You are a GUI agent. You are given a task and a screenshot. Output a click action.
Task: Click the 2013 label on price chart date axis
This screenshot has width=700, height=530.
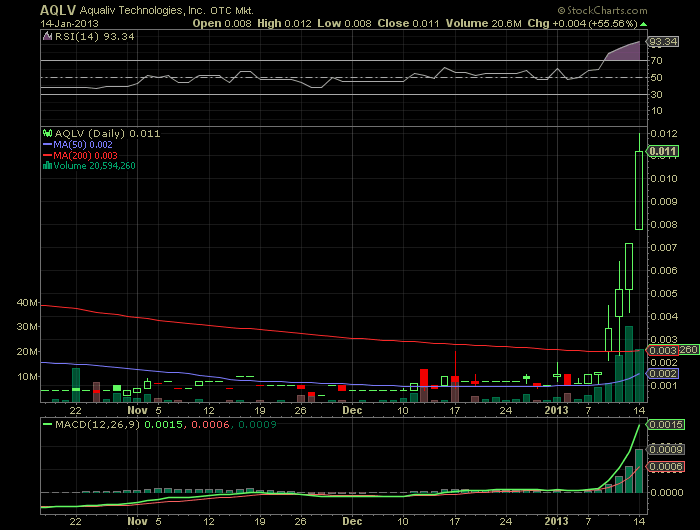[x=556, y=410]
